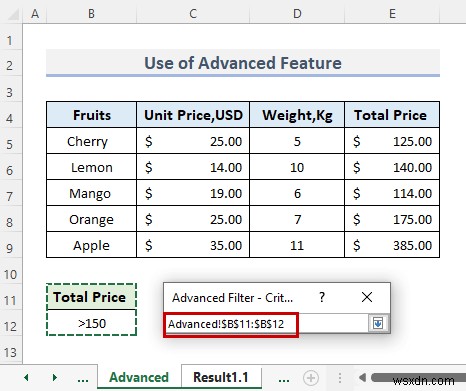The height and width of the screenshot is (391, 466).
Task: Click the criteria range input field
Action: 267,324
